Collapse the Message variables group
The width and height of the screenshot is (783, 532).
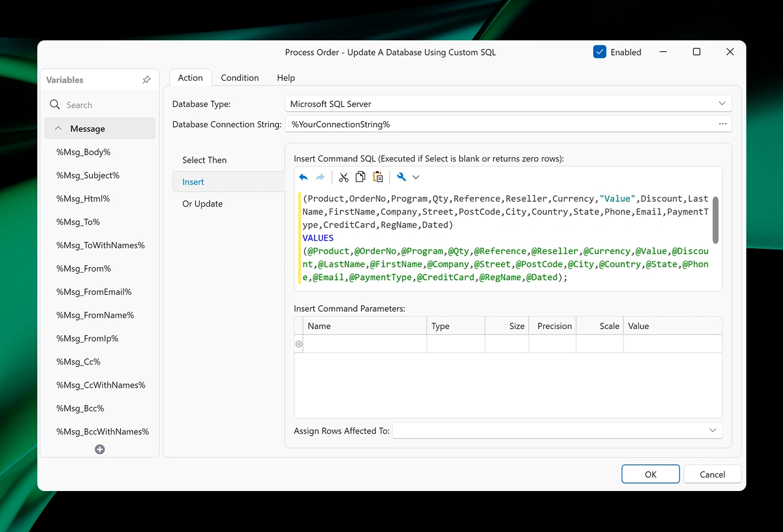[59, 129]
